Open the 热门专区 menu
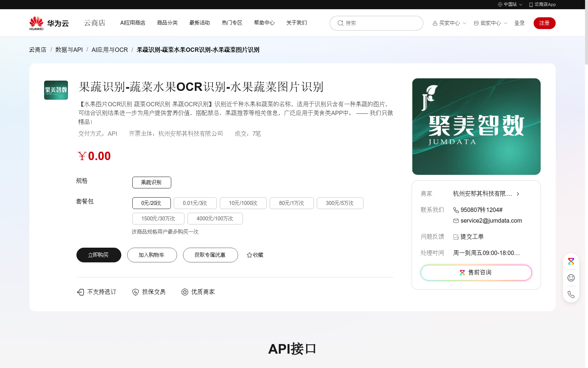 (232, 23)
